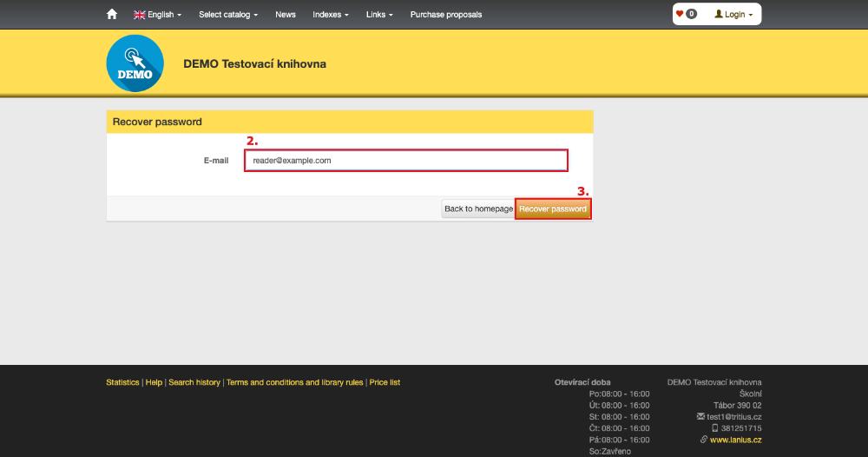The image size is (868, 457).
Task: Click the phone icon beside 381251715
Action: [714, 428]
